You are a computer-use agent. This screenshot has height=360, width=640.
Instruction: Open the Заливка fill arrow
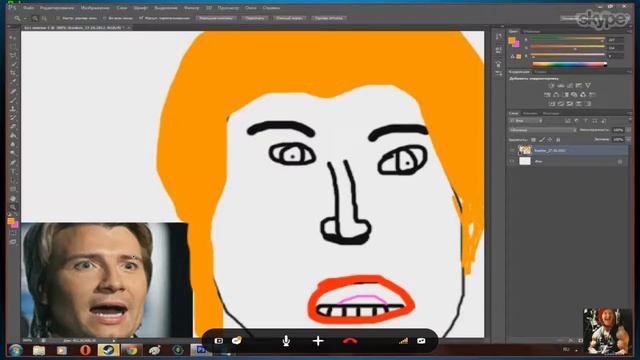coord(628,140)
